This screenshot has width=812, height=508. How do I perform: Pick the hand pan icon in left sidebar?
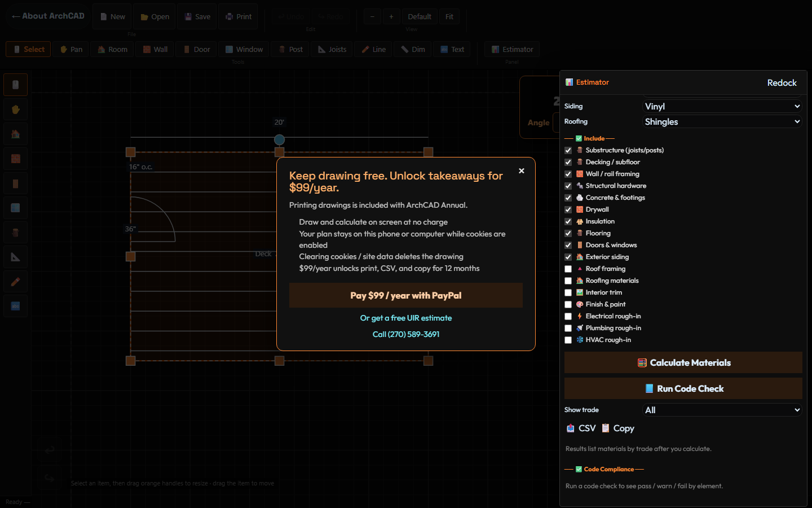(16, 110)
